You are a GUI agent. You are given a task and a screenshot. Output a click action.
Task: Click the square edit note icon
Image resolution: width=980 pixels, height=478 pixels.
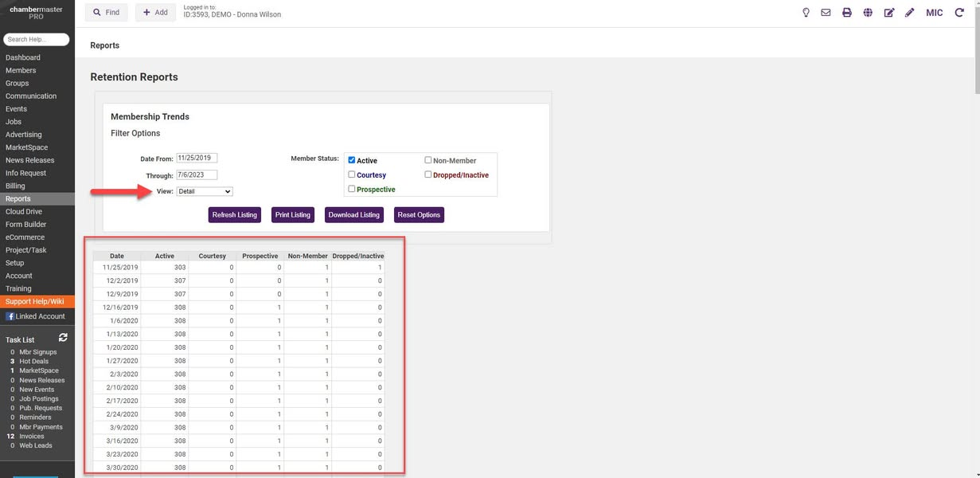tap(889, 13)
